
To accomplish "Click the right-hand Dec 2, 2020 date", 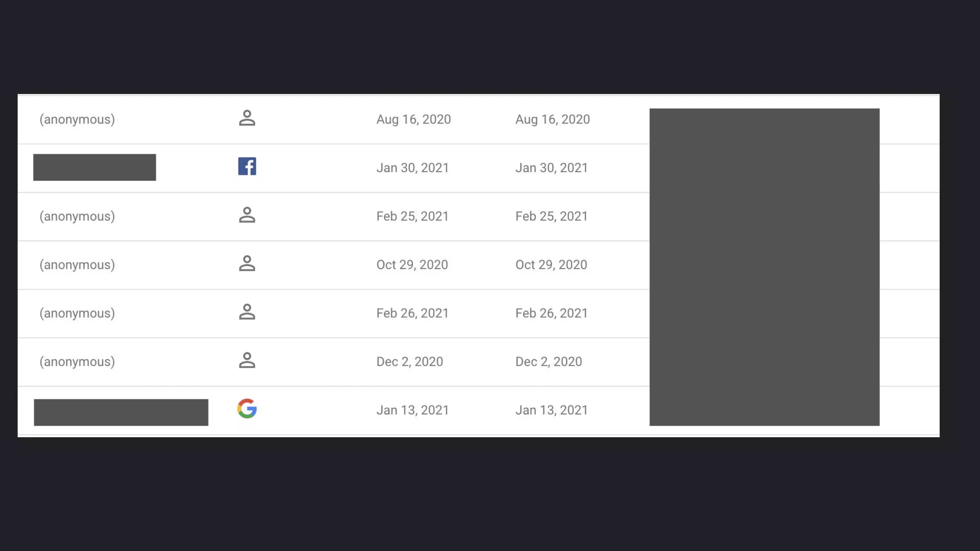I will pyautogui.click(x=548, y=362).
